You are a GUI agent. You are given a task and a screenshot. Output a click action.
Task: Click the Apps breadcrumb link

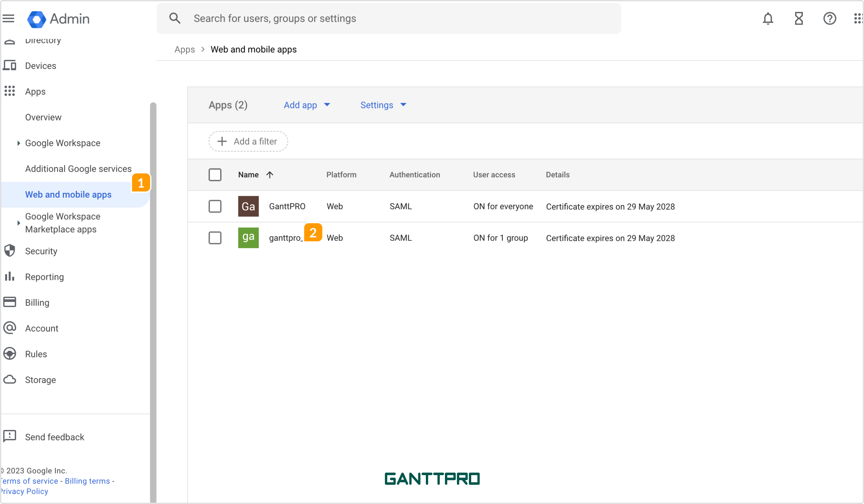[184, 49]
